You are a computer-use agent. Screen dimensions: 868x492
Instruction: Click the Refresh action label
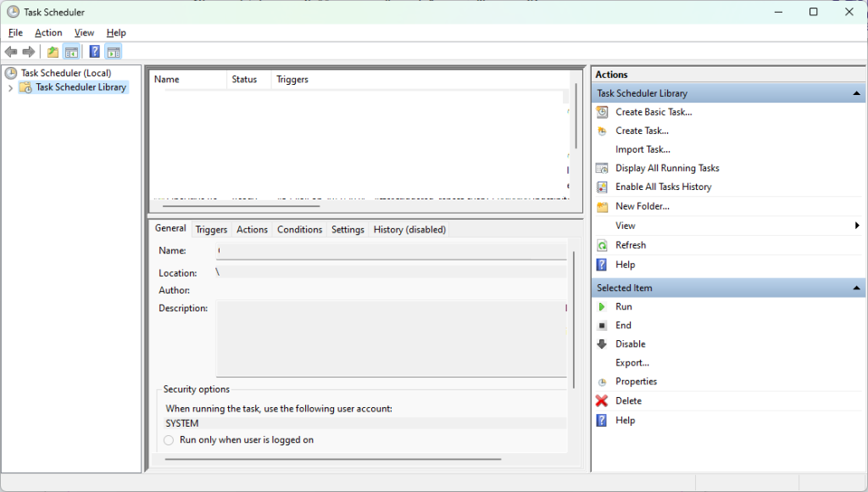631,245
